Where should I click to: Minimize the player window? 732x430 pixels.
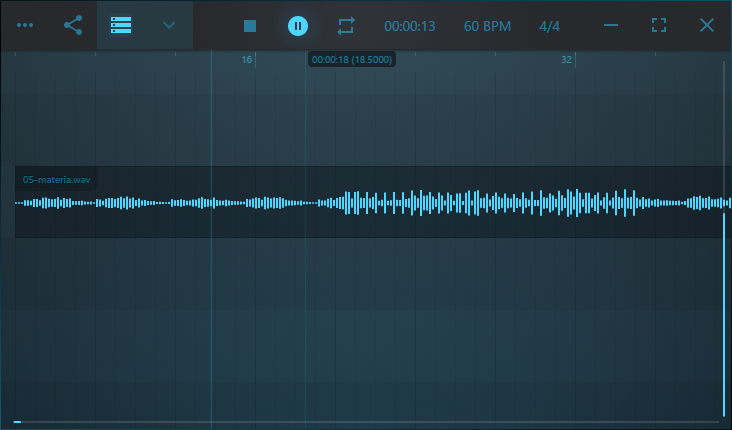click(611, 25)
